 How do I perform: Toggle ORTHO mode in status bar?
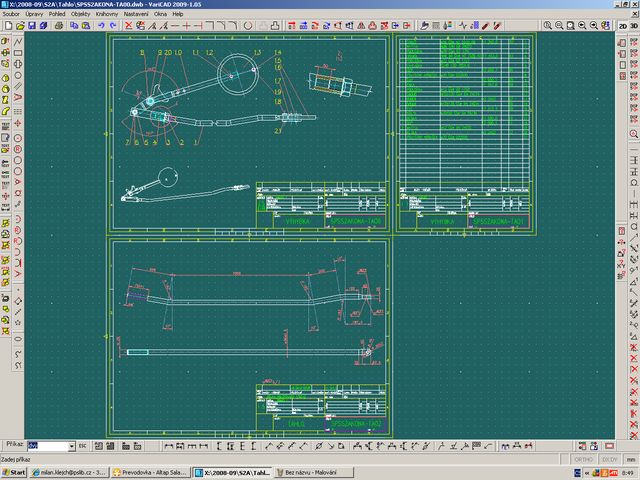[x=583, y=460]
